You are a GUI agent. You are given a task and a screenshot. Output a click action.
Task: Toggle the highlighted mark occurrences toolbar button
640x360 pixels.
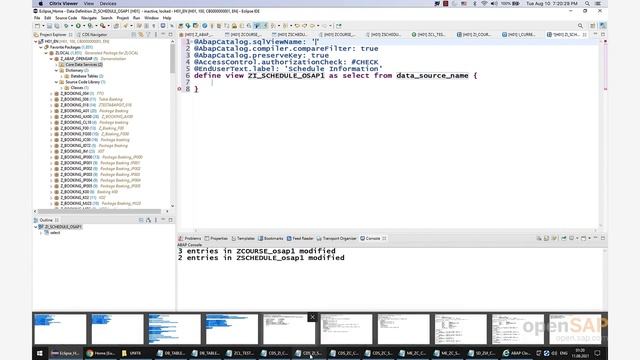coord(257,26)
